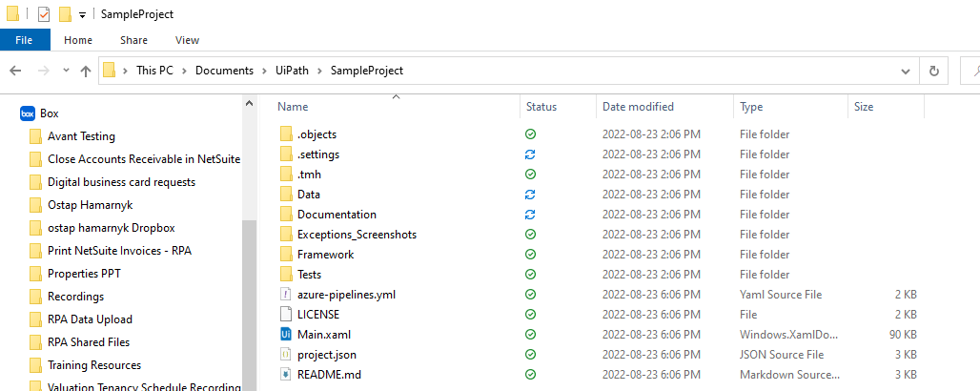Image resolution: width=980 pixels, height=391 pixels.
Task: Go up one level with up arrow
Action: pyautogui.click(x=86, y=71)
